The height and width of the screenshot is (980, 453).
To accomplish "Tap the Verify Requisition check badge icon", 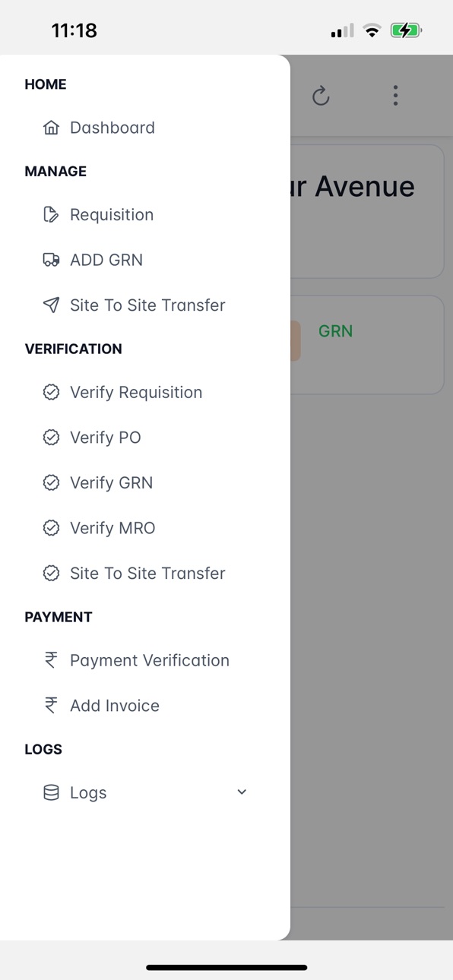I will click(x=51, y=393).
